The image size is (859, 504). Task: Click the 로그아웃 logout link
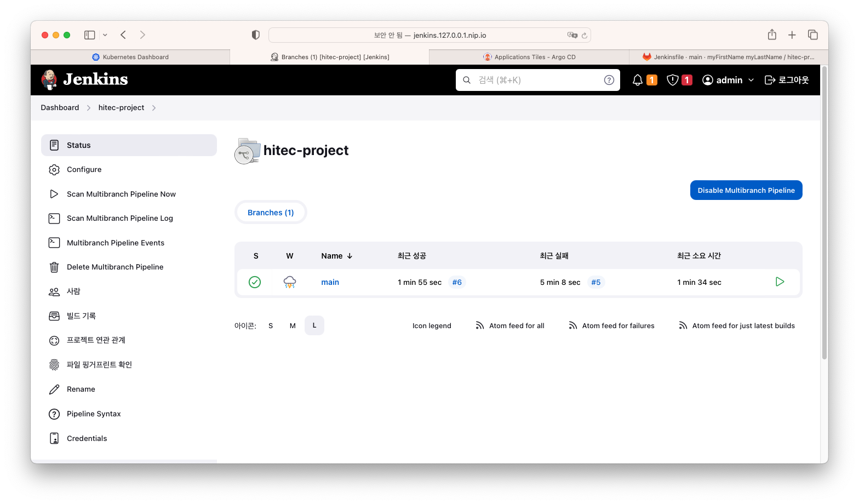click(x=787, y=80)
